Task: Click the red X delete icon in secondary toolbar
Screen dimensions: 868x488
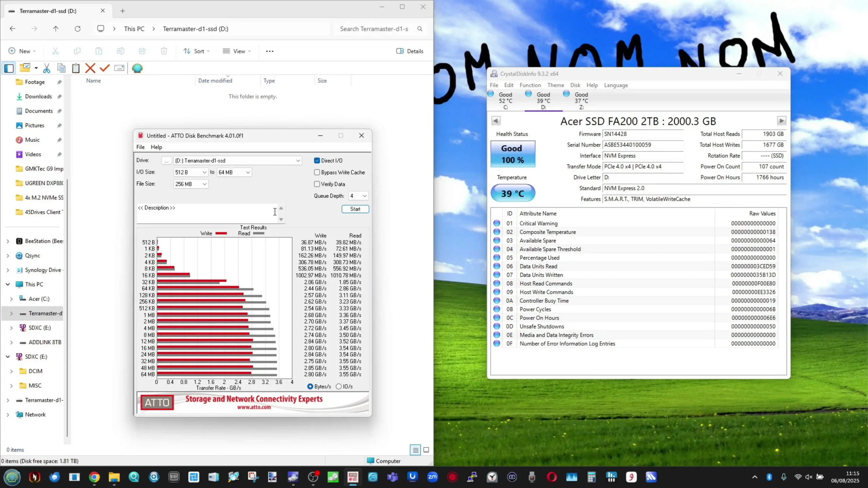Action: (90, 68)
